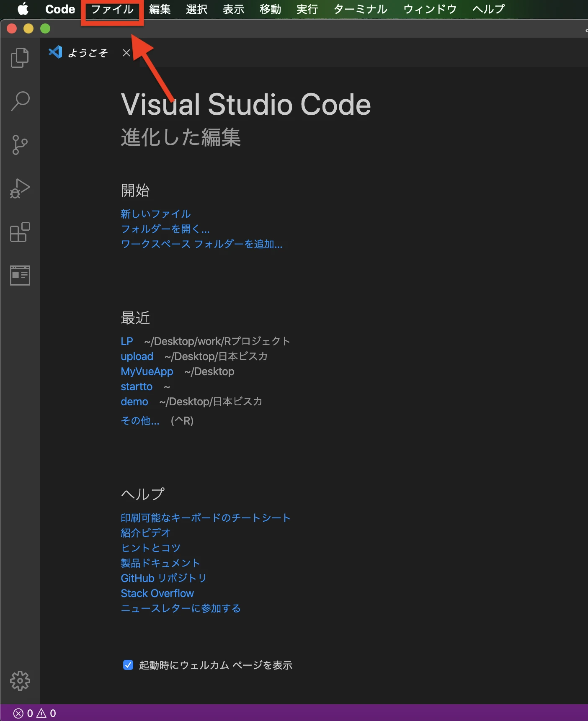
Task: Open the 選択 menu
Action: point(197,9)
